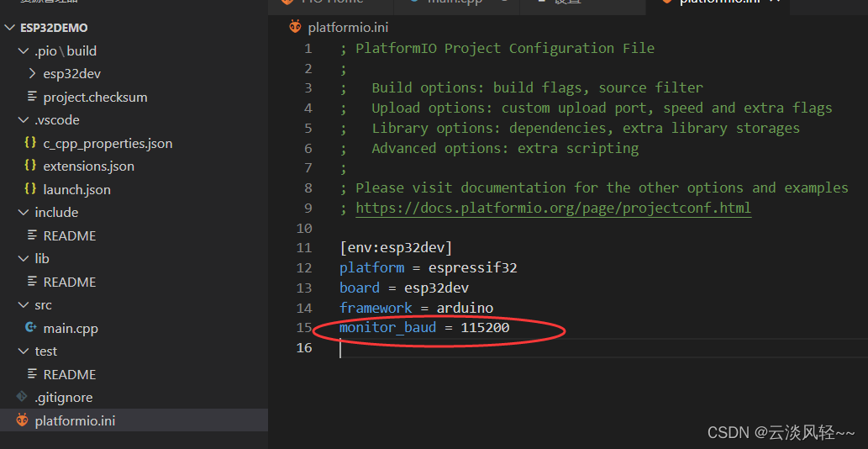Image resolution: width=868 pixels, height=449 pixels.
Task: Open c_cpp_properties.json via its braces icon
Action: pos(31,143)
